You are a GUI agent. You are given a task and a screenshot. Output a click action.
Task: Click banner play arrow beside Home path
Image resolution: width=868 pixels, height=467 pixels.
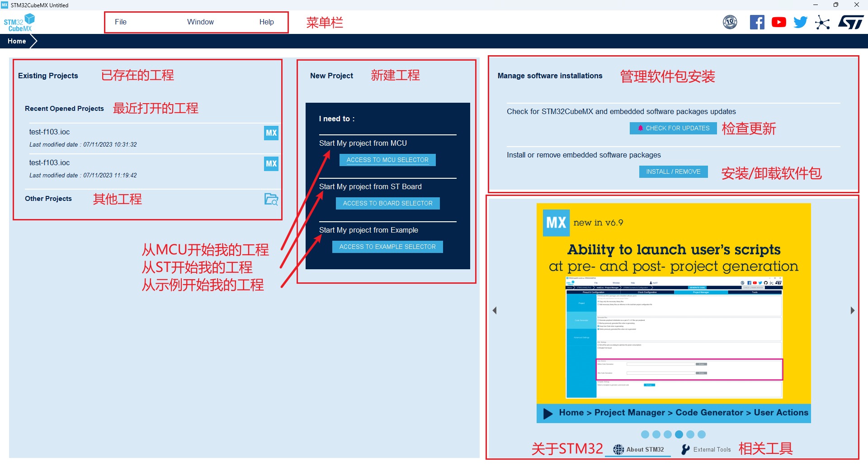tap(548, 414)
